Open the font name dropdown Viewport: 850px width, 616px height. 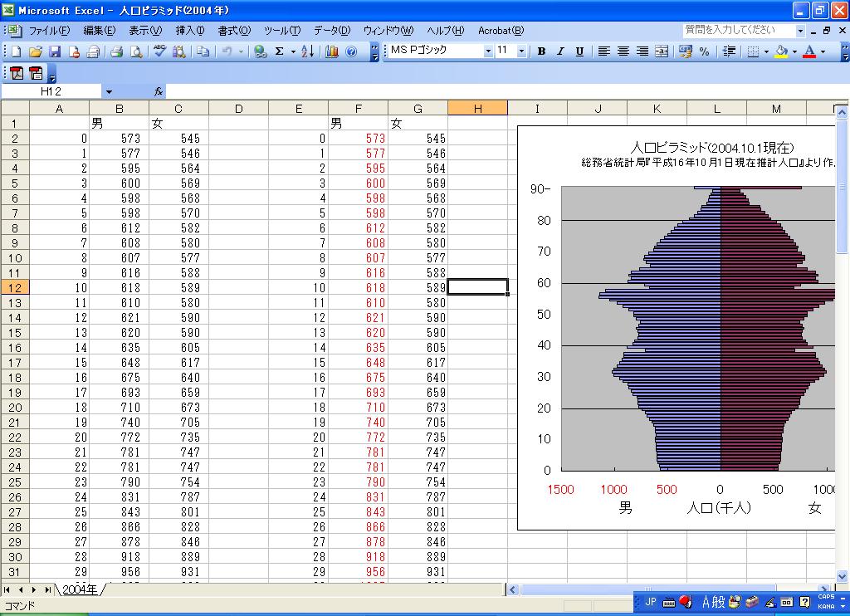click(x=488, y=51)
